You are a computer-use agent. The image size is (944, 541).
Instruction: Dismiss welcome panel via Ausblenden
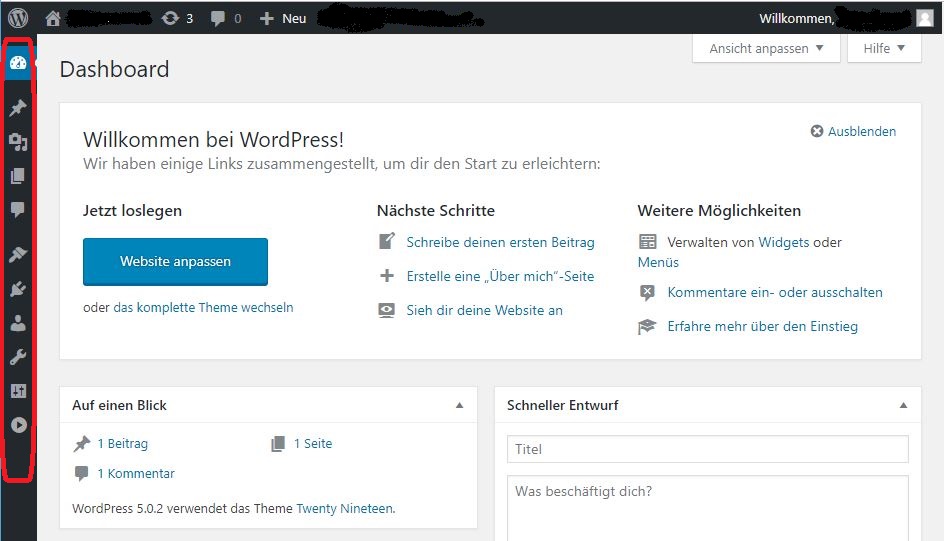pos(853,131)
